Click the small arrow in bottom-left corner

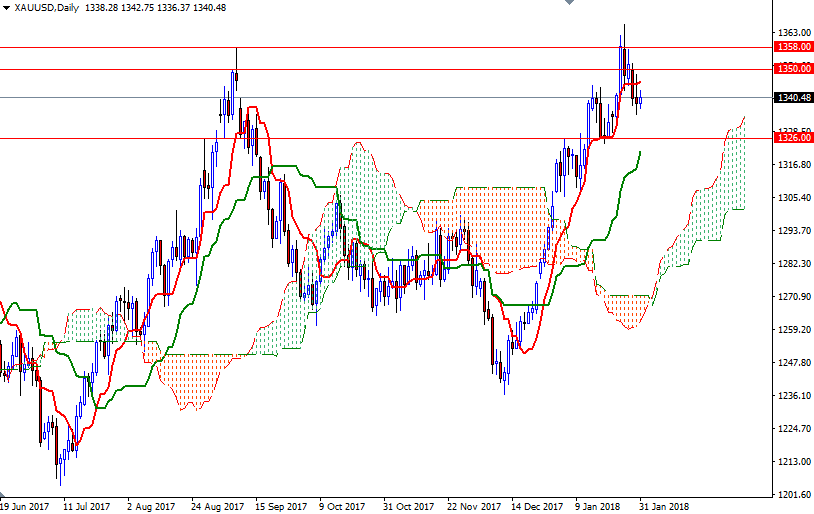(x=4, y=495)
